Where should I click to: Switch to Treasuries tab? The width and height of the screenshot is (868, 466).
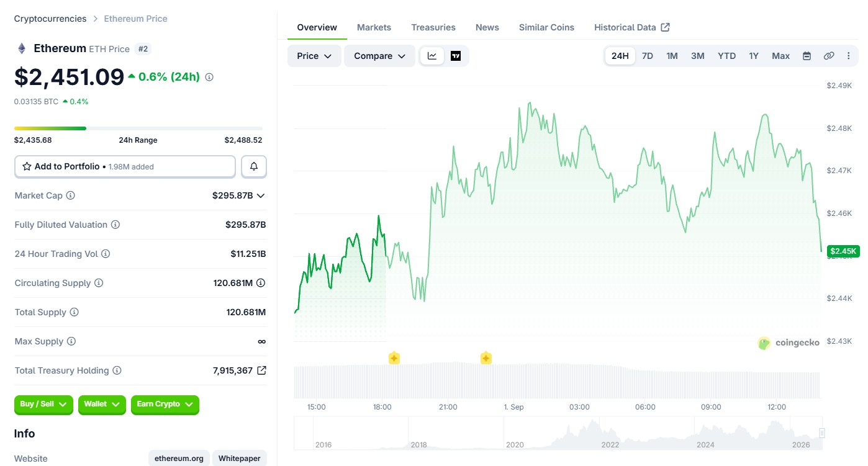pyautogui.click(x=433, y=27)
